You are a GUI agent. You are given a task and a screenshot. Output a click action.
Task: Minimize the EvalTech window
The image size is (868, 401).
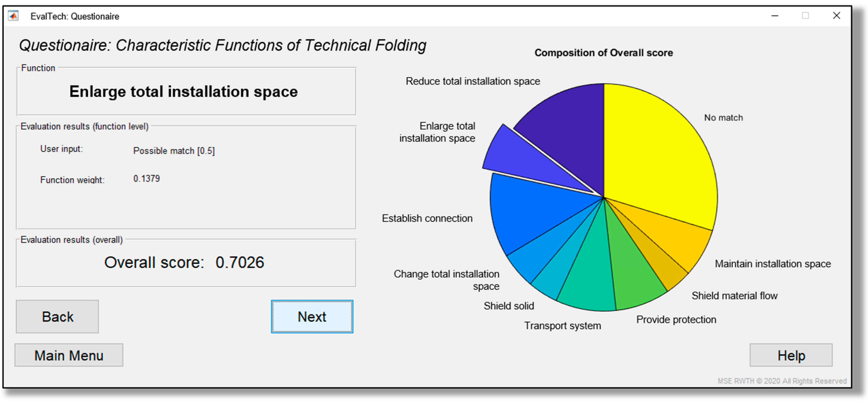(x=775, y=16)
